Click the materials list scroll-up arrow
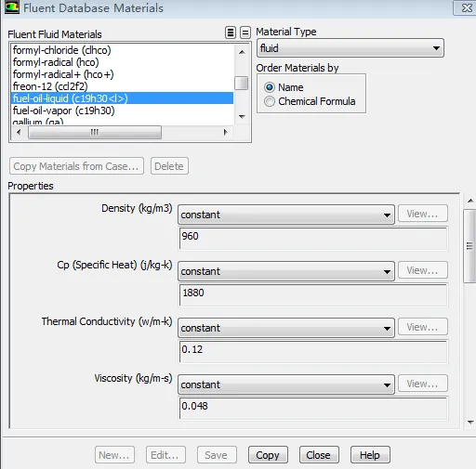The width and height of the screenshot is (476, 469). coord(242,52)
